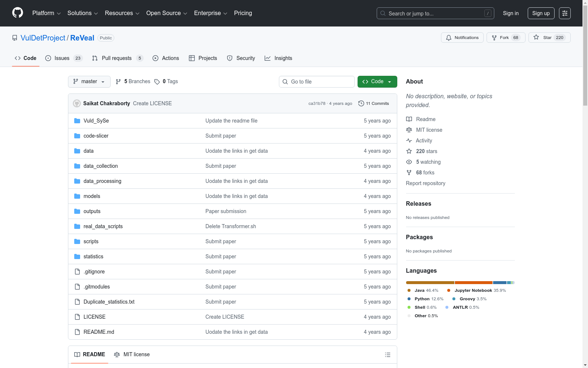The width and height of the screenshot is (588, 368).
Task: Open the Insights tab
Action: pos(279,58)
